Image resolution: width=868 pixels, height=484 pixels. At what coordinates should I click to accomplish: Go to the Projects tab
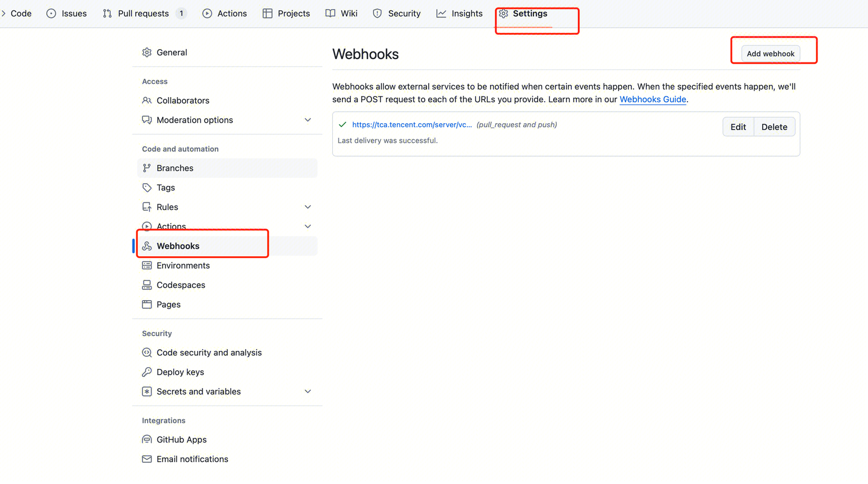point(286,13)
